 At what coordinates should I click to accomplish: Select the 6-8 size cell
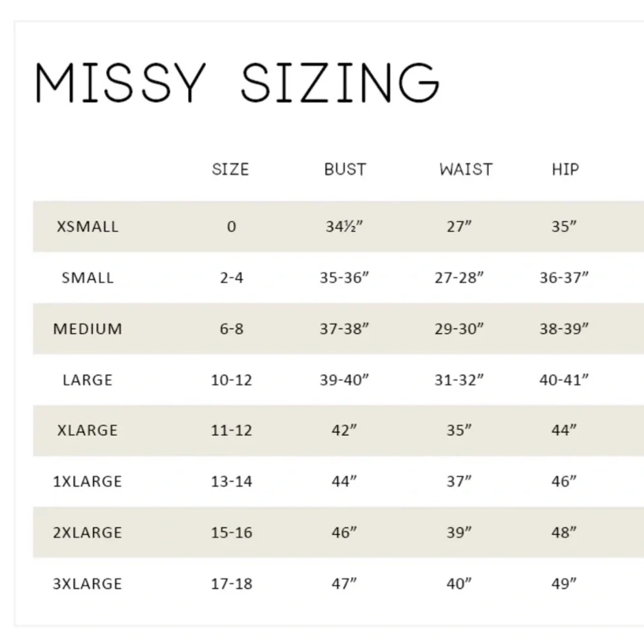pos(231,329)
